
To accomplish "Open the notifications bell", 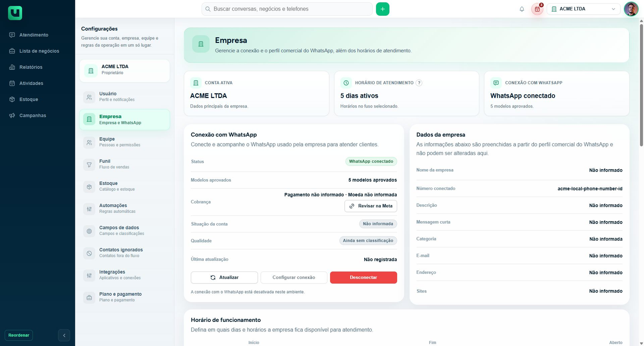I will [522, 9].
